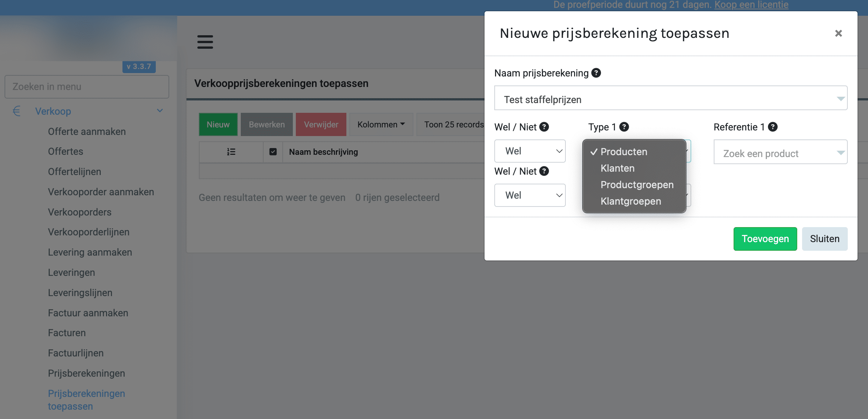Close the Nieuwe prijsberekening toepassen dialog
The width and height of the screenshot is (868, 419).
(838, 33)
